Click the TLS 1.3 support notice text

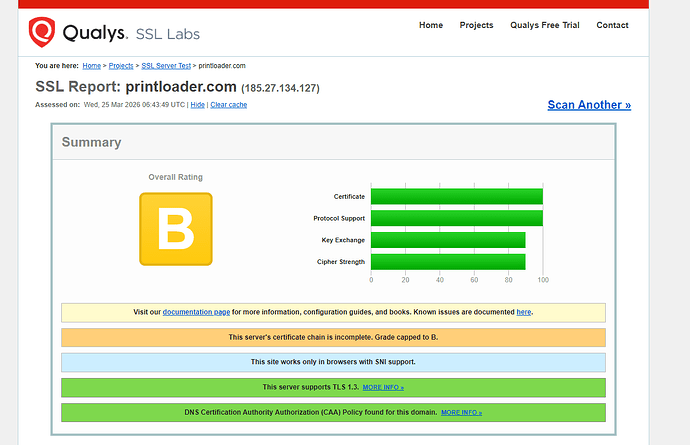311,387
